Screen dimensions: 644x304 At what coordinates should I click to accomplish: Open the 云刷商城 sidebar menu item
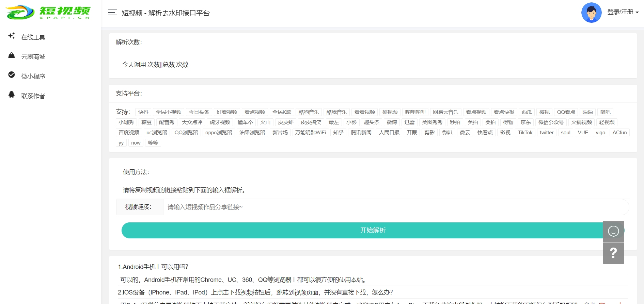(33, 56)
